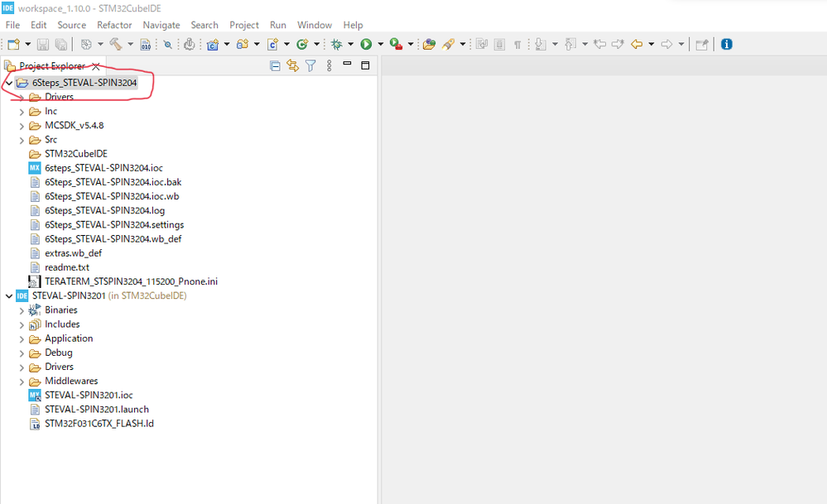Toggle show whitespace characters pilcrow icon
Viewport: 827px width, 504px height.
pos(517,45)
